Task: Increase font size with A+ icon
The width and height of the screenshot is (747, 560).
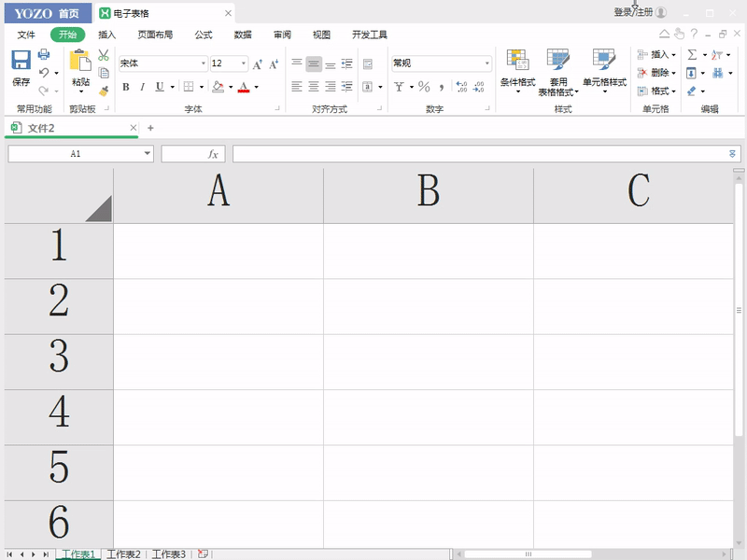Action: [x=258, y=64]
